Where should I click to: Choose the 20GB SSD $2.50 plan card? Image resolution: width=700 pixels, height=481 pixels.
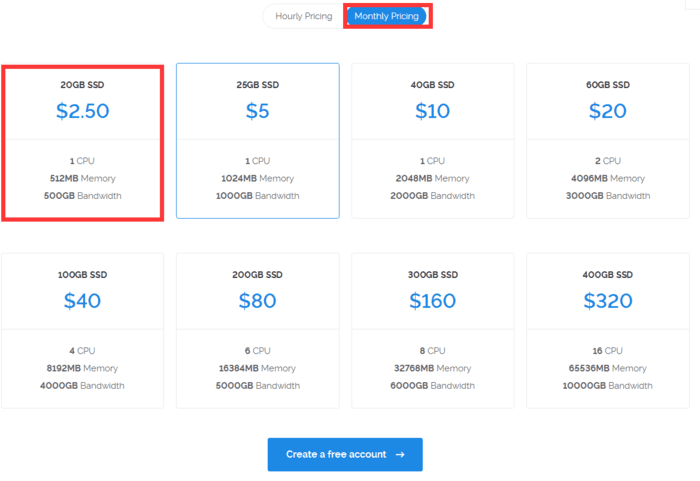coord(83,143)
